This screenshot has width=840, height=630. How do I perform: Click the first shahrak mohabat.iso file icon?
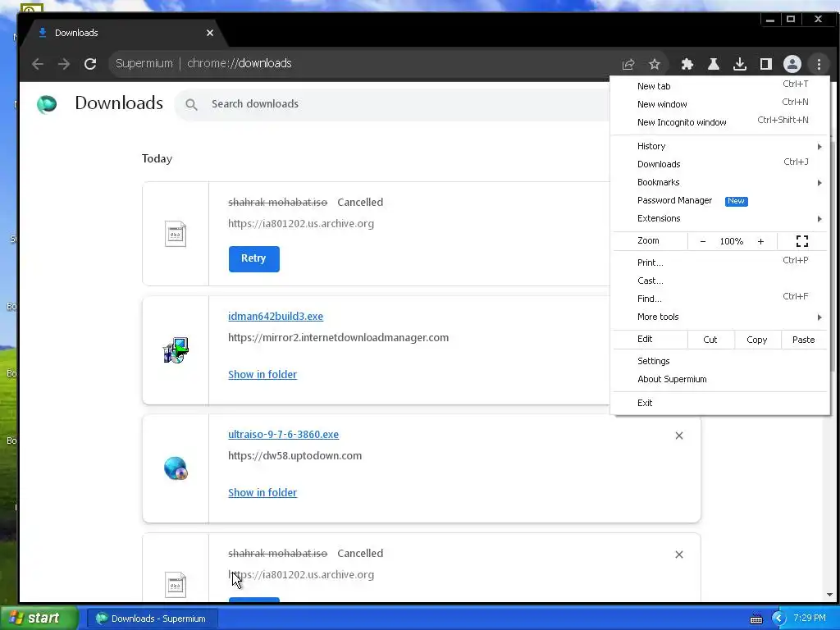click(176, 234)
